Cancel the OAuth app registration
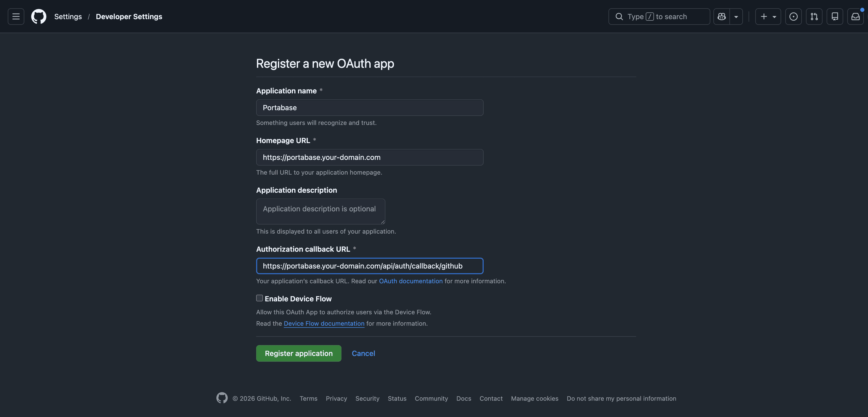Viewport: 868px width, 417px height. 363,353
